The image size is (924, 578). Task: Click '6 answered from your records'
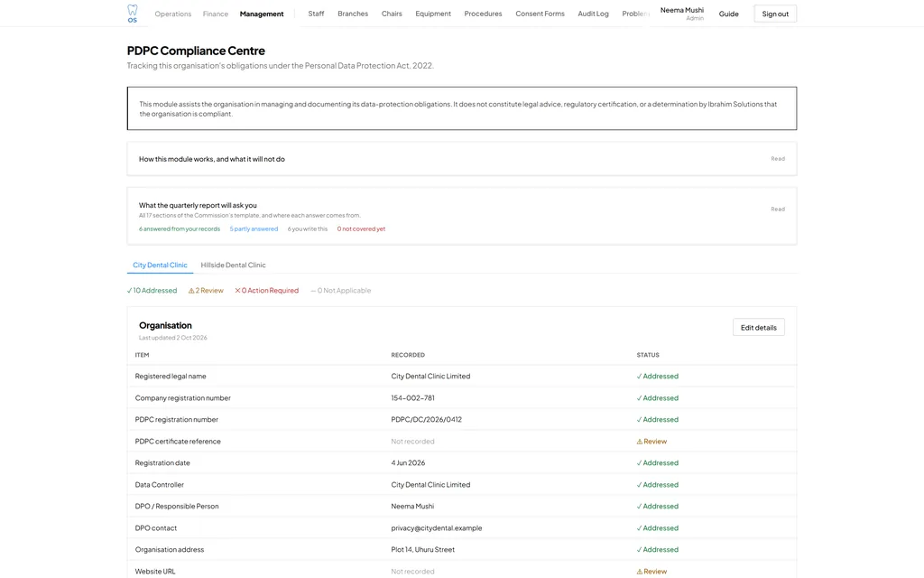tap(180, 228)
